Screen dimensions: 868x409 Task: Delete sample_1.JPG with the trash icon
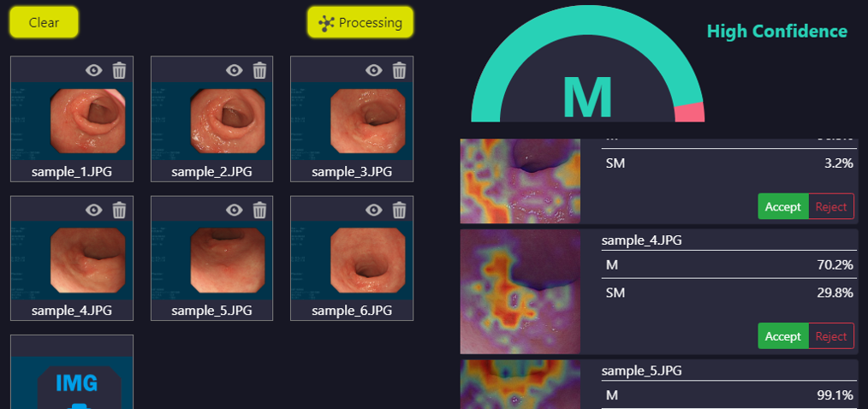click(120, 70)
